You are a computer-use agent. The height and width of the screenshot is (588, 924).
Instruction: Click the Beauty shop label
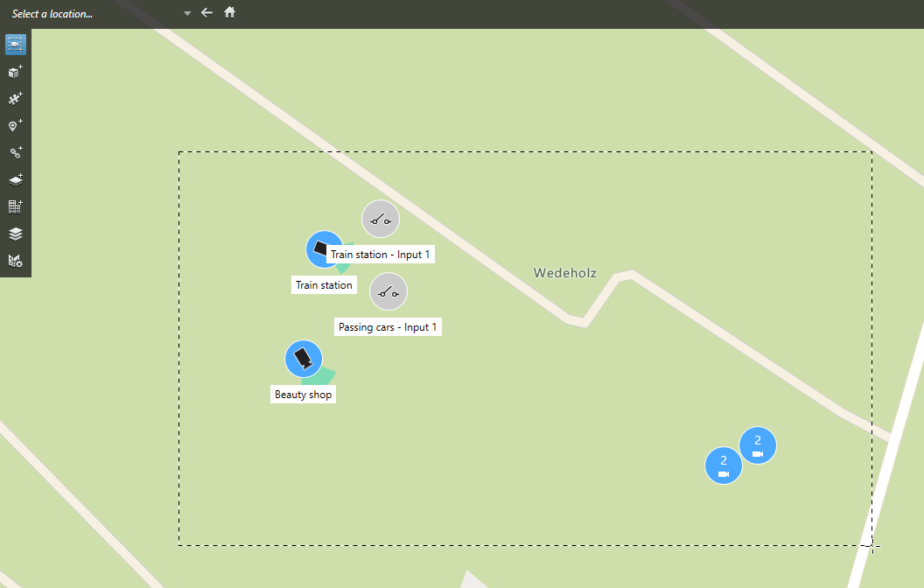tap(304, 395)
